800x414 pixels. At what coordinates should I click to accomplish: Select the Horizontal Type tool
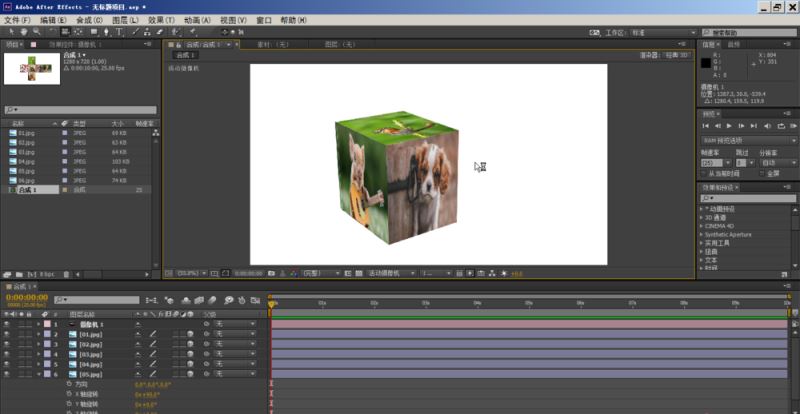(x=119, y=32)
